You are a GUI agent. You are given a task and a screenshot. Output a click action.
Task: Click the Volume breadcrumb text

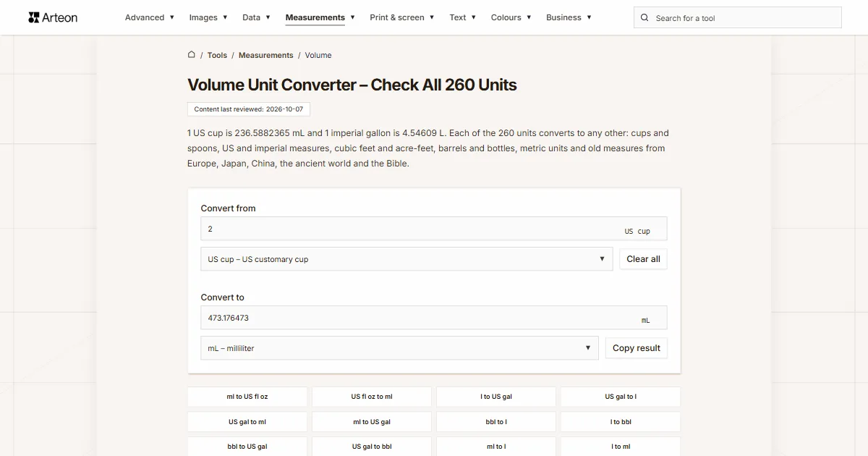point(318,55)
